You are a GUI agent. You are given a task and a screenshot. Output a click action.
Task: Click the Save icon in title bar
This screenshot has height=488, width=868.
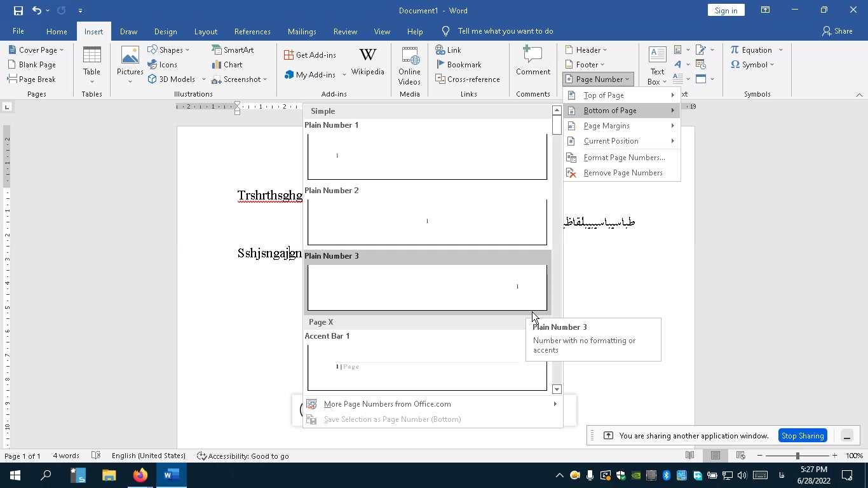pyautogui.click(x=18, y=10)
